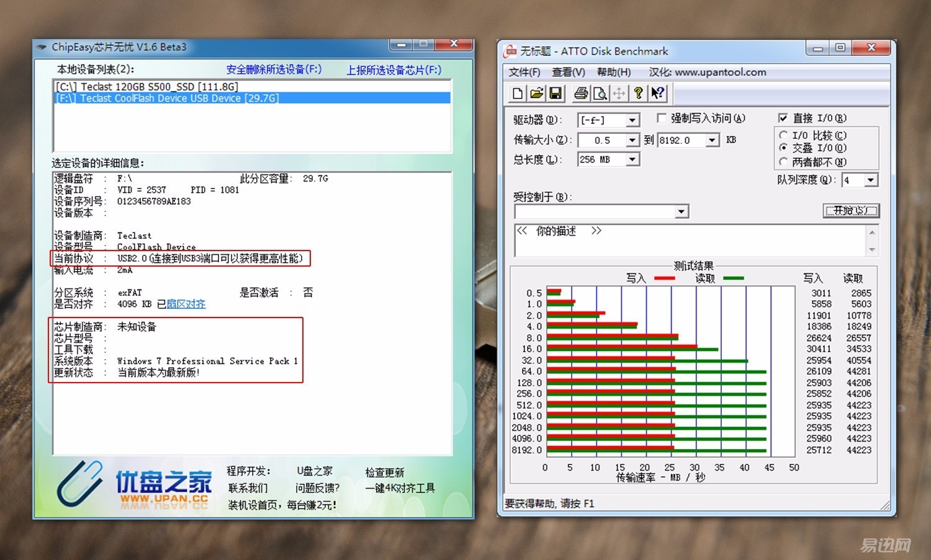Click 装机设首页，每台赚2元! link
This screenshot has width=931, height=560.
point(282,505)
